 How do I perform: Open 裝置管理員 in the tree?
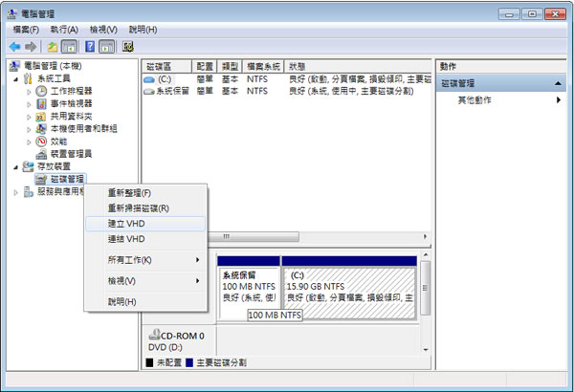pos(71,153)
